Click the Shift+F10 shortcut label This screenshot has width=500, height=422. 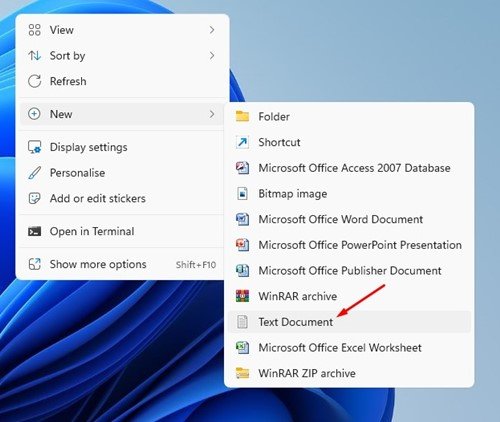point(196,265)
